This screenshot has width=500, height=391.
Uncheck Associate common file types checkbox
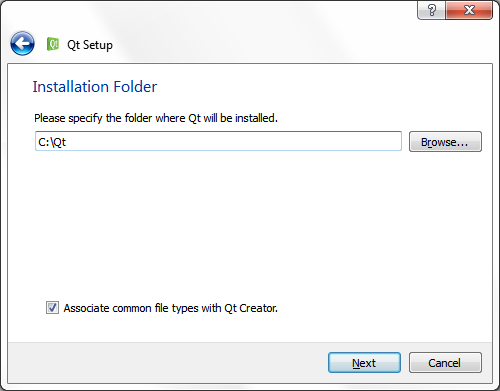(52, 308)
